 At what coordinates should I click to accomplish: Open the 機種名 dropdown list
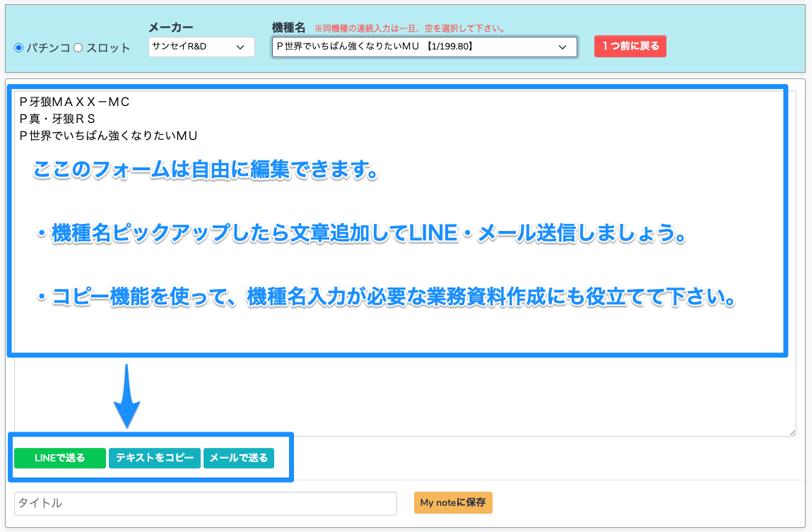pyautogui.click(x=424, y=47)
